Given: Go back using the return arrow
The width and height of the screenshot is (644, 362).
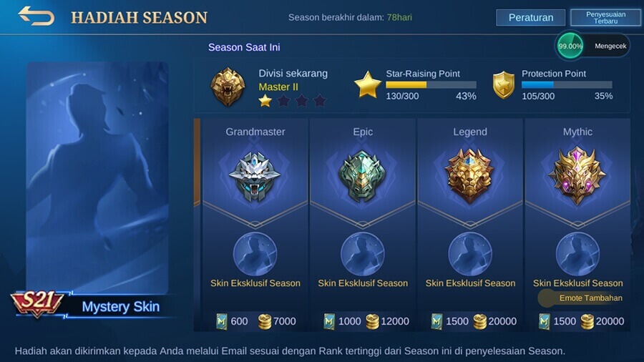Looking at the screenshot, I should (x=36, y=16).
